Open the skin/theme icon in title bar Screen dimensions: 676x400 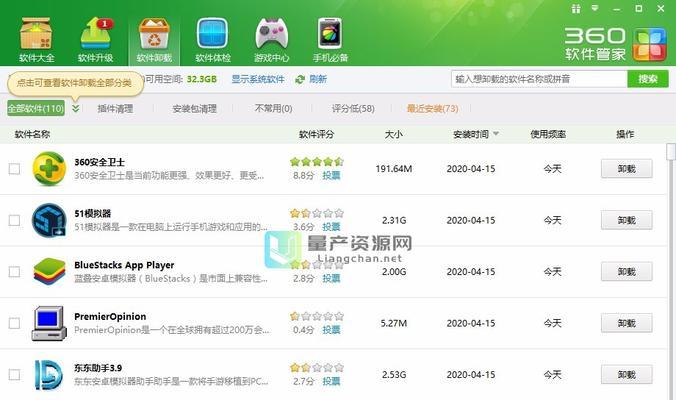(x=576, y=9)
